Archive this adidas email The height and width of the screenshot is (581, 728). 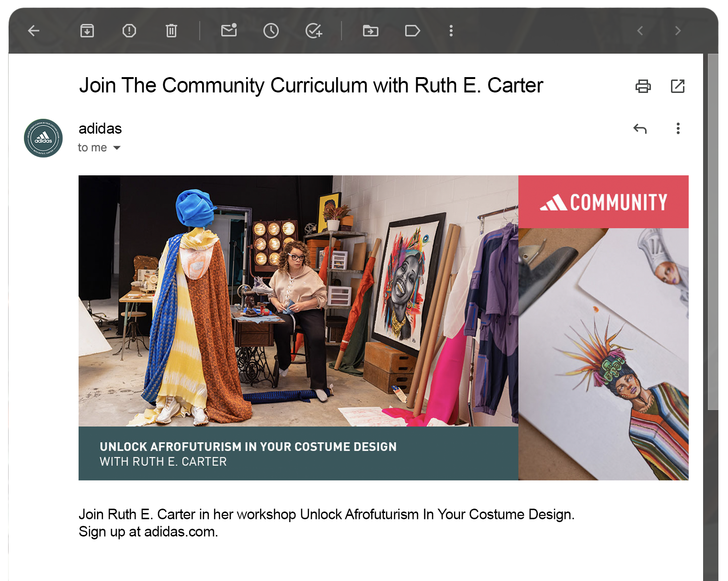point(87,31)
